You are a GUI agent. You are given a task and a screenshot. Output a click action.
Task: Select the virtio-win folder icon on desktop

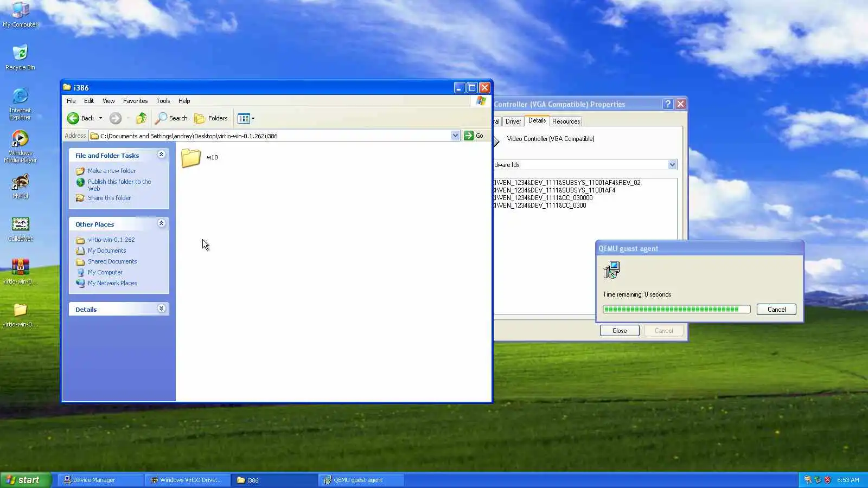(20, 314)
